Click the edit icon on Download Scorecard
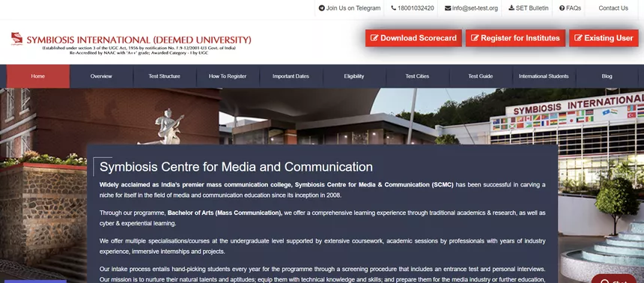Viewport: 644px width, 283px height. click(374, 38)
